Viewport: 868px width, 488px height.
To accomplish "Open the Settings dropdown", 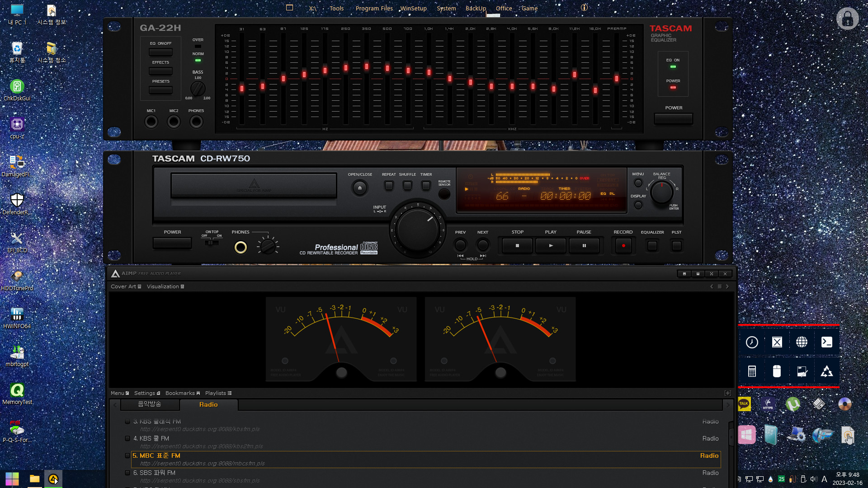I will (x=147, y=393).
